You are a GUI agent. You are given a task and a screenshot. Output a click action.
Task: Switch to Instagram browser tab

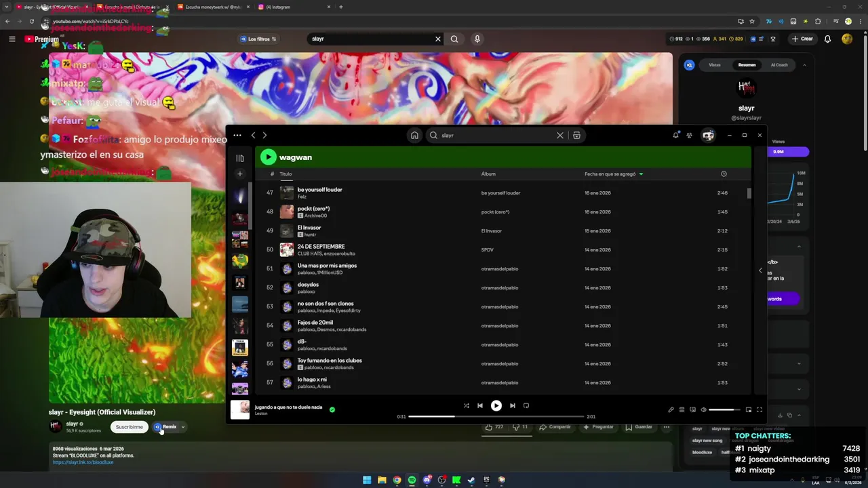pyautogui.click(x=294, y=7)
